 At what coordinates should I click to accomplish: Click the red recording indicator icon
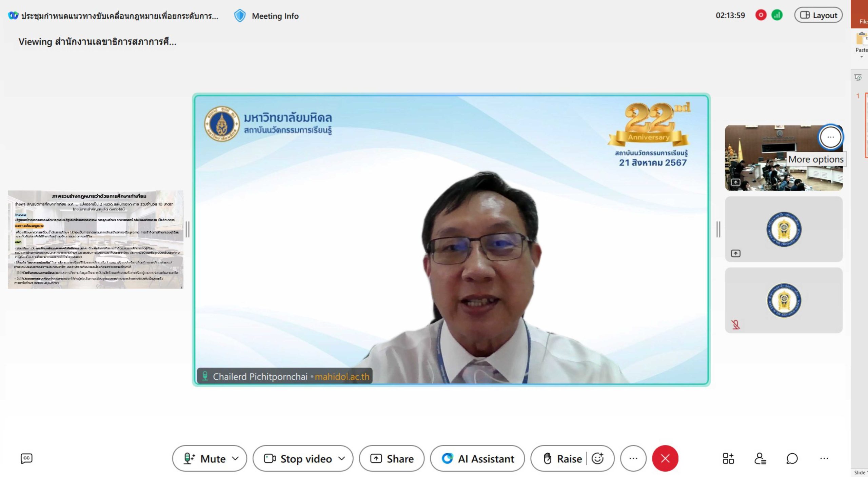point(761,15)
